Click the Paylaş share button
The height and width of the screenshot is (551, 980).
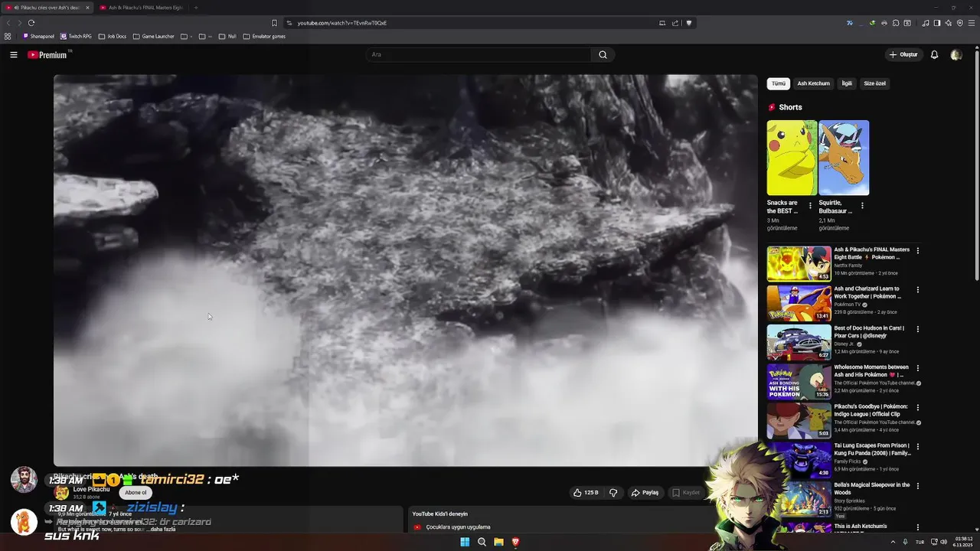[645, 493]
